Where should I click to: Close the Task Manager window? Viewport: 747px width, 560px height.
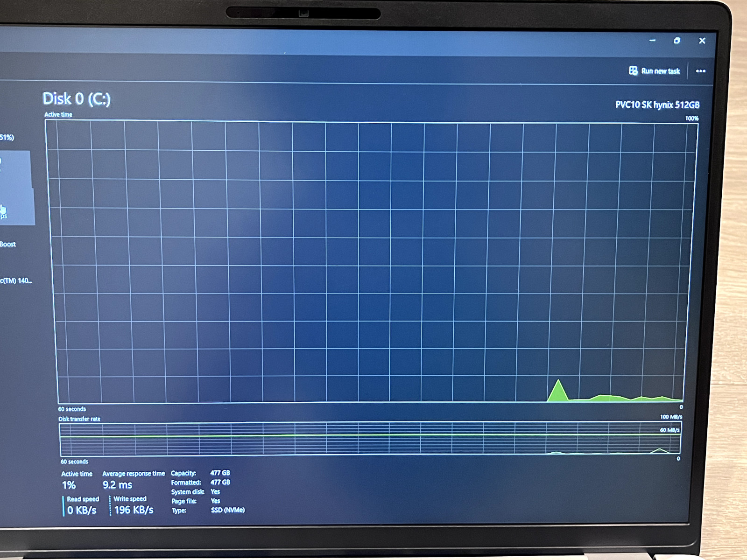coord(702,41)
